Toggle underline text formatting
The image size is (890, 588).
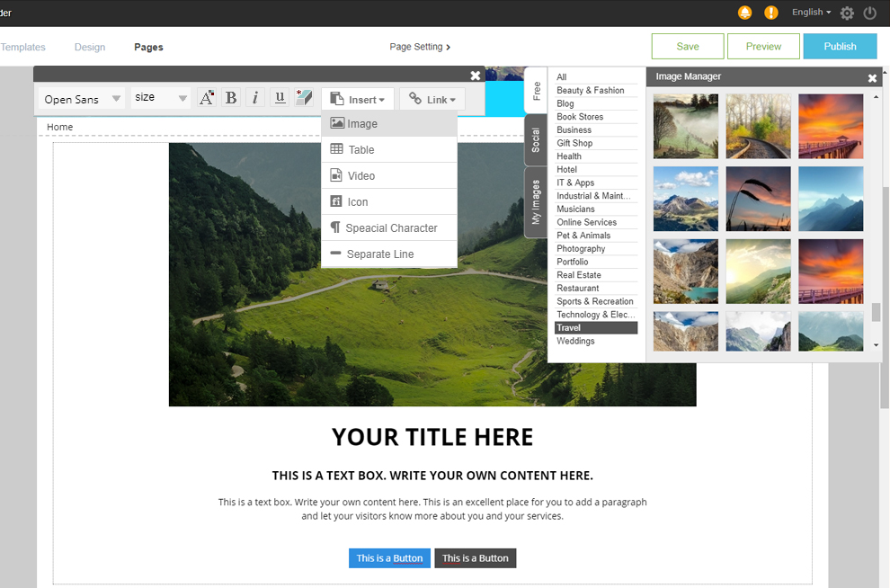[280, 98]
